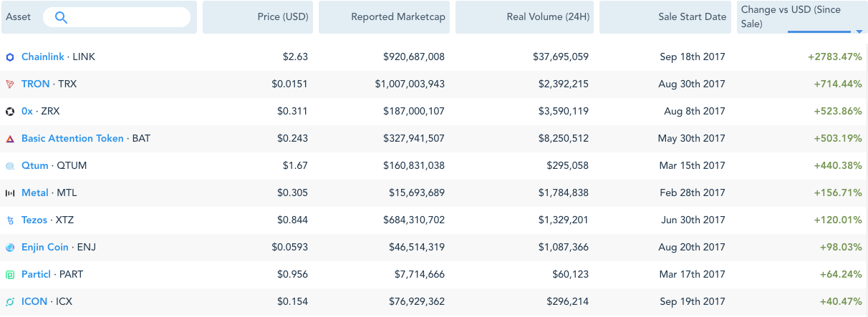Open the 0x asset link
Image resolution: width=868 pixels, height=317 pixels.
(27, 112)
